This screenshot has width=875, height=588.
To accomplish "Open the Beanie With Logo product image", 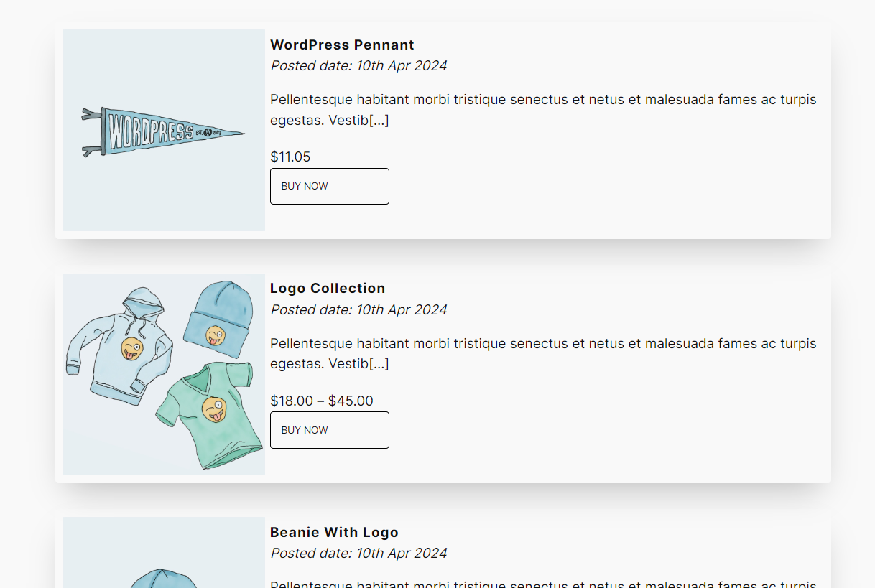I will click(164, 552).
